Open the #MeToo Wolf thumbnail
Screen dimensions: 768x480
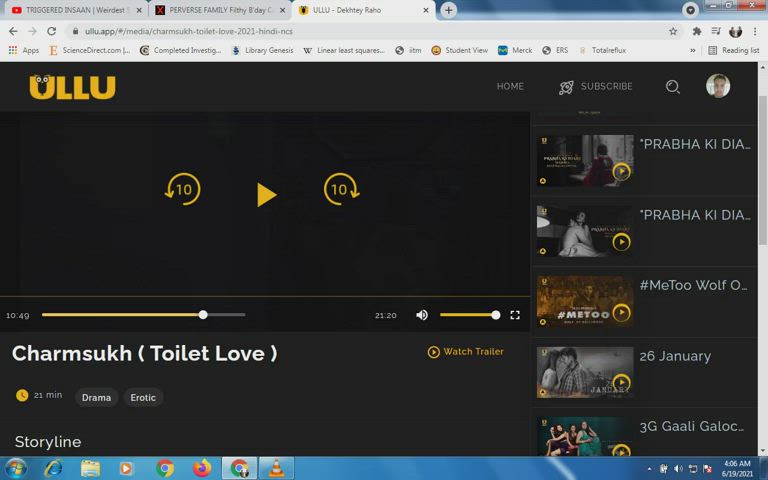click(x=585, y=301)
